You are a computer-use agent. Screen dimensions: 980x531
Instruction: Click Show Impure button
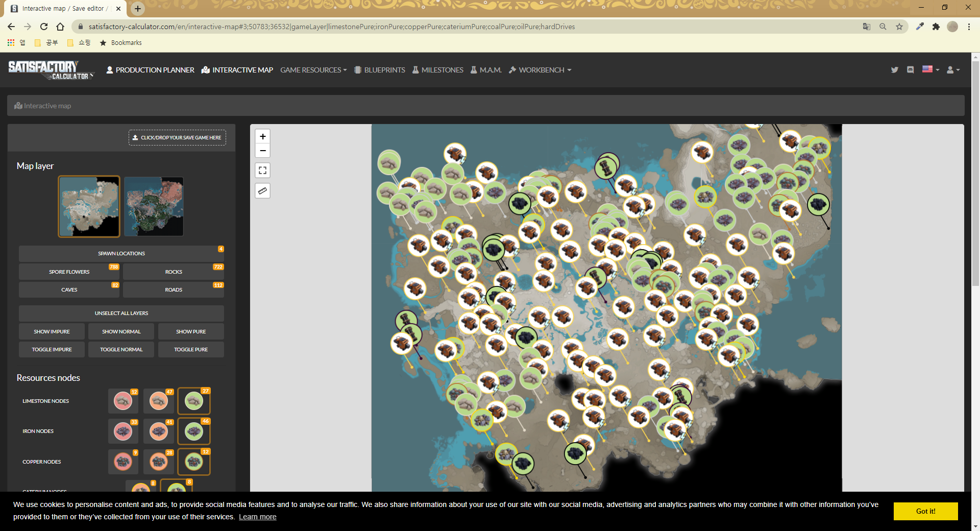[x=52, y=331]
